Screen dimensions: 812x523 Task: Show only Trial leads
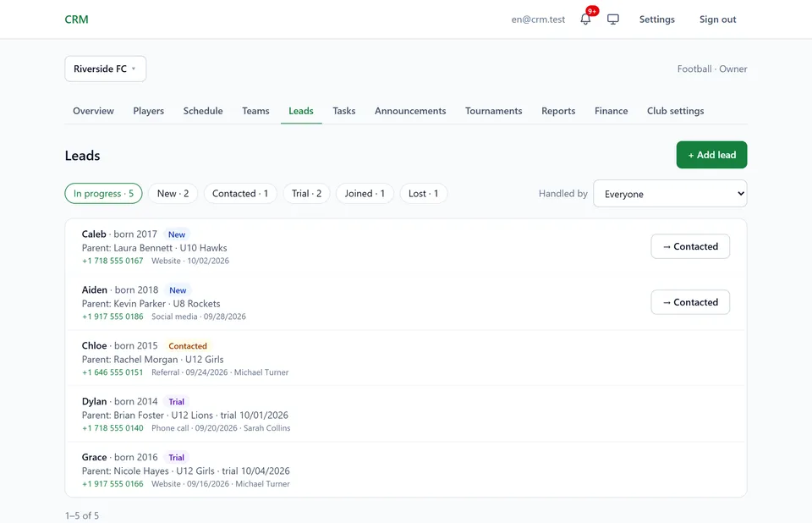306,193
